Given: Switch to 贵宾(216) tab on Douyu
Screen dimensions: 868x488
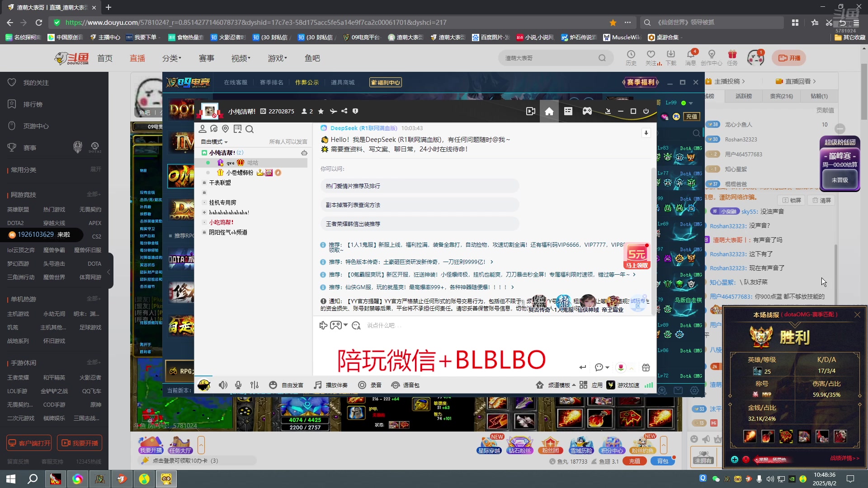Looking at the screenshot, I should (x=781, y=96).
